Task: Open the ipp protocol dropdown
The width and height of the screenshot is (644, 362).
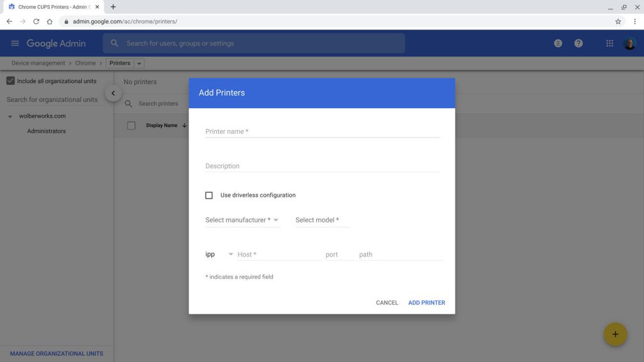Action: tap(217, 254)
